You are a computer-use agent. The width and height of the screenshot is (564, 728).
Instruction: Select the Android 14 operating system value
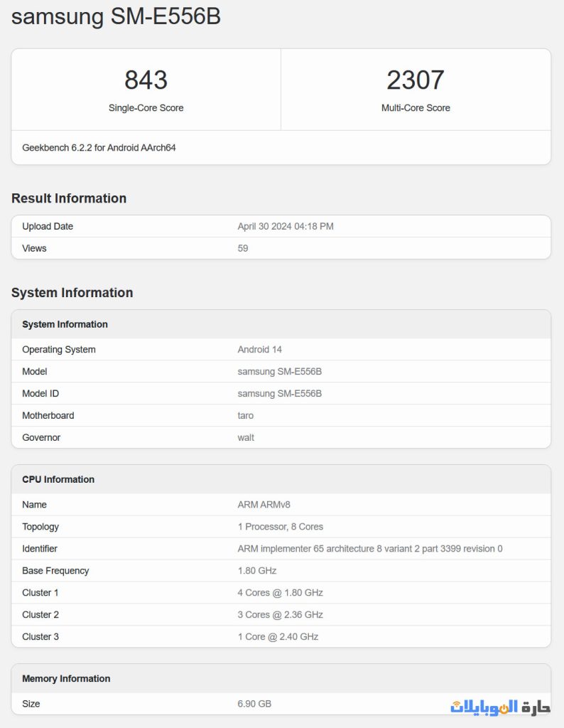(259, 349)
